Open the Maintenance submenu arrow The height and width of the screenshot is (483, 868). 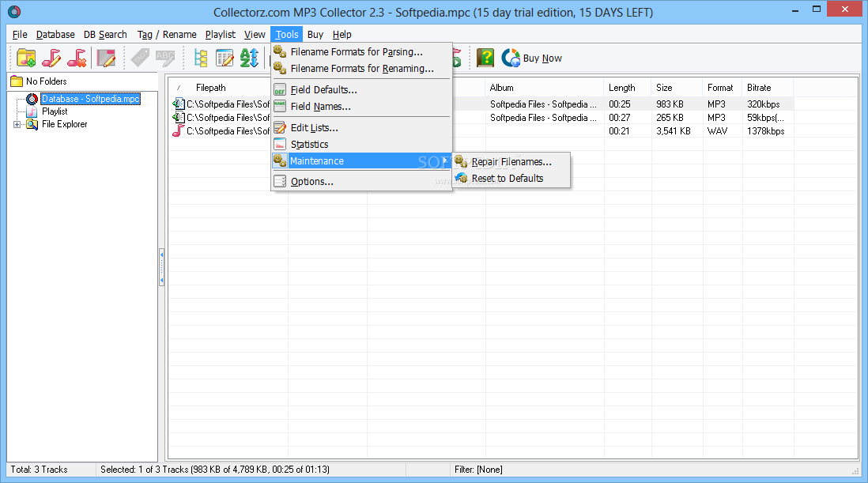click(445, 161)
